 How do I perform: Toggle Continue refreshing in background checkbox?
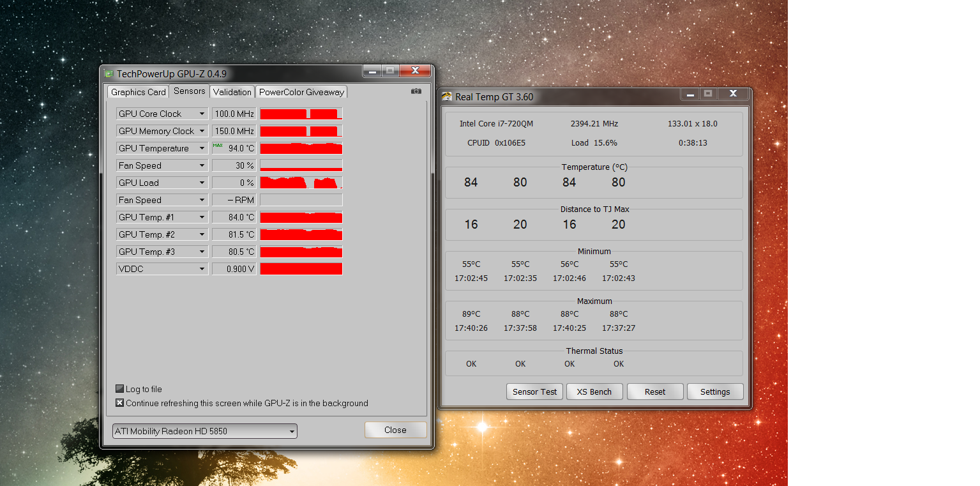[x=119, y=403]
